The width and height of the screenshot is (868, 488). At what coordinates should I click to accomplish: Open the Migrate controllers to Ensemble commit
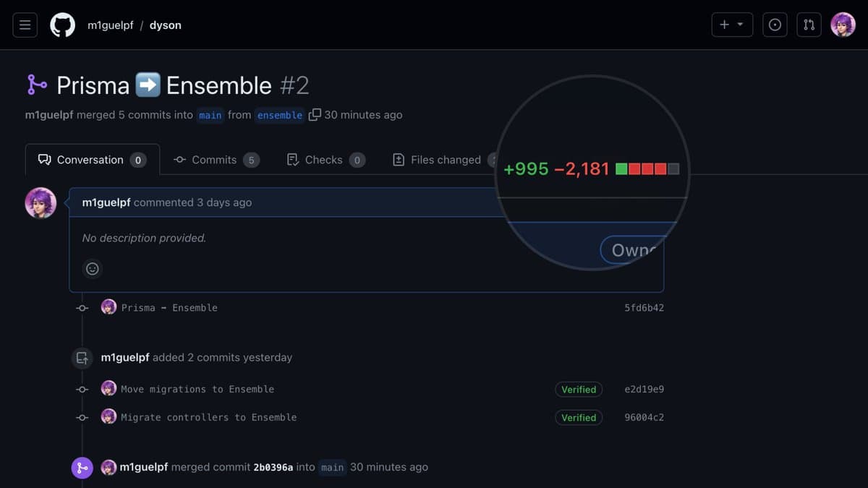pyautogui.click(x=208, y=417)
